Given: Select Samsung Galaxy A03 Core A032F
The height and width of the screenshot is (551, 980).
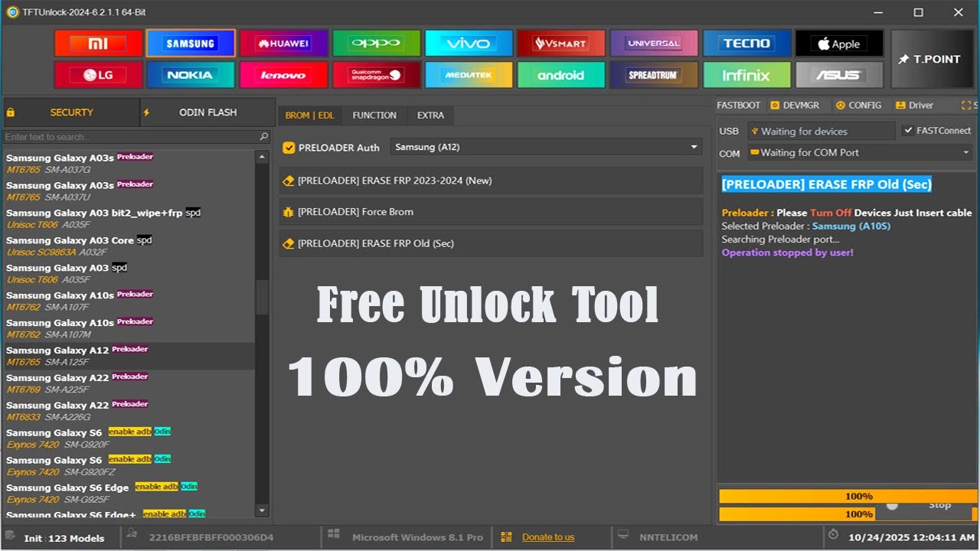Looking at the screenshot, I should [x=129, y=246].
